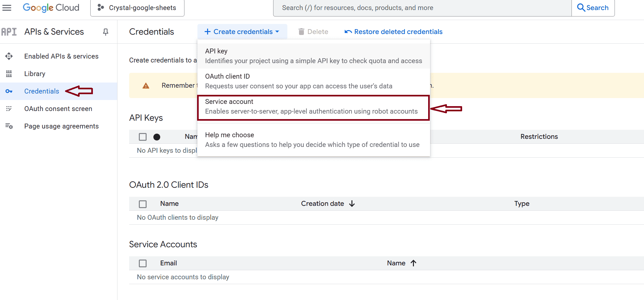This screenshot has height=300, width=644.
Task: Click the APIs & Services heading
Action: [x=54, y=32]
